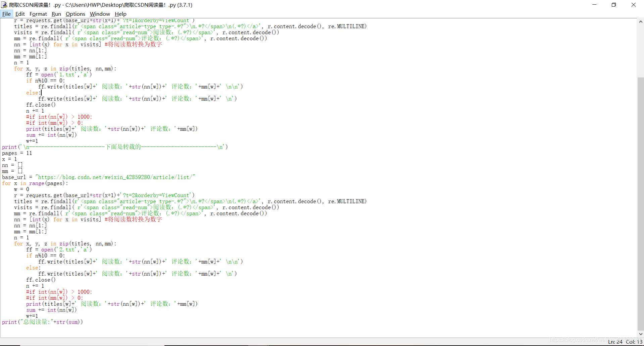
Task: Click the scrollbar up arrow
Action: [x=641, y=21]
